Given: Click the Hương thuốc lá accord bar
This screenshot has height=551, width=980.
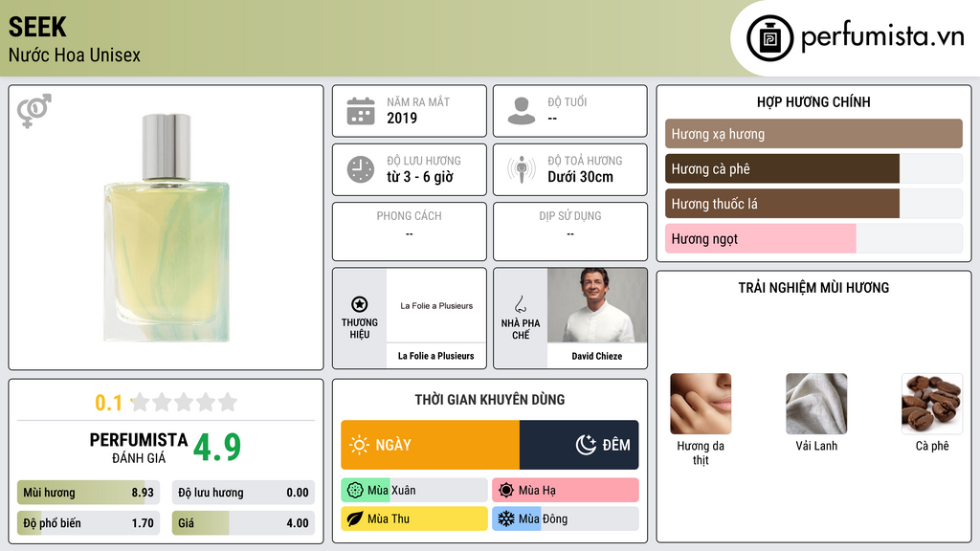Looking at the screenshot, I should point(813,204).
